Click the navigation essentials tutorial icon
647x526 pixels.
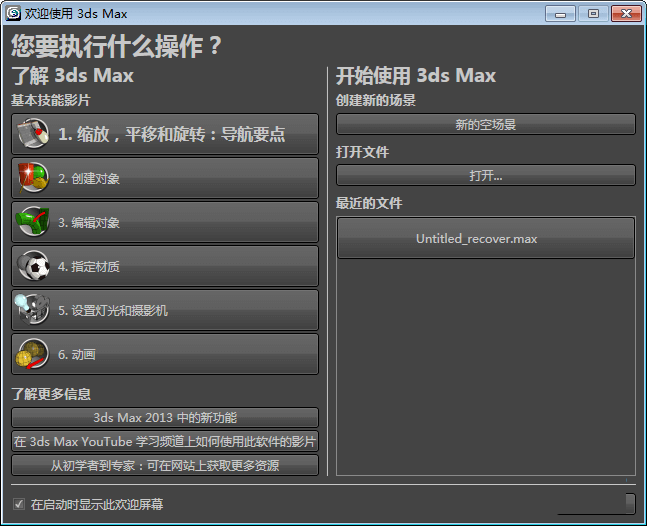(33, 133)
